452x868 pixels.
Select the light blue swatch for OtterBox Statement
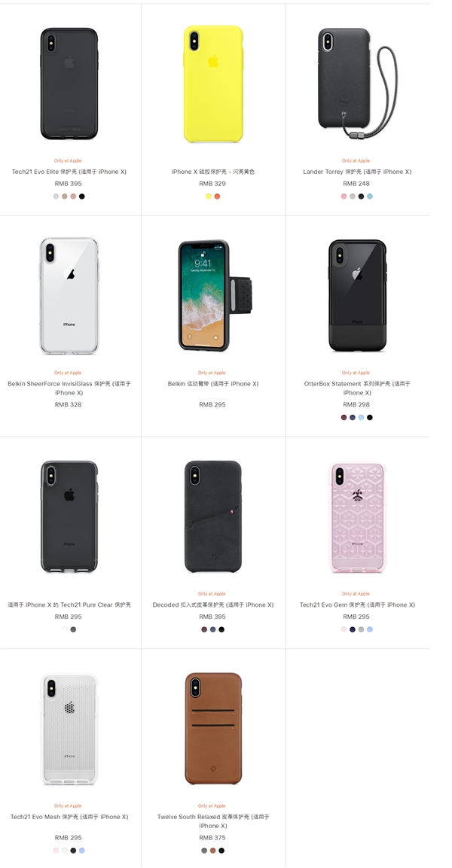coord(361,417)
